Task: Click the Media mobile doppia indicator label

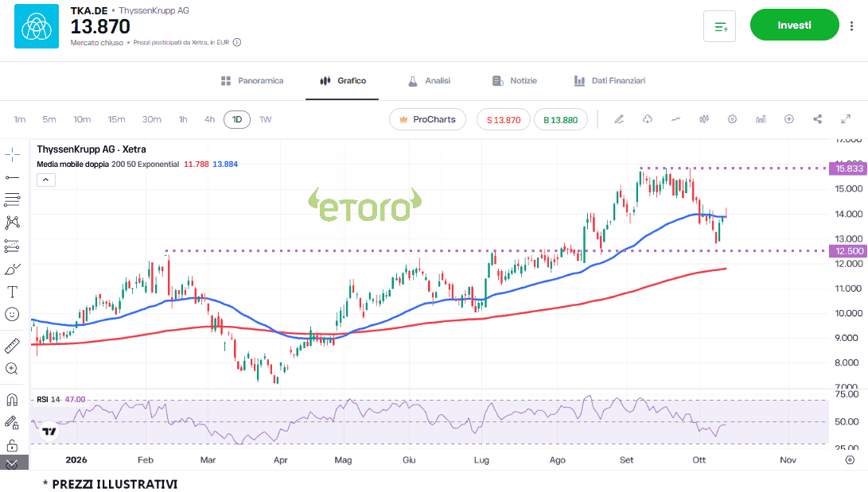Action: pyautogui.click(x=72, y=165)
